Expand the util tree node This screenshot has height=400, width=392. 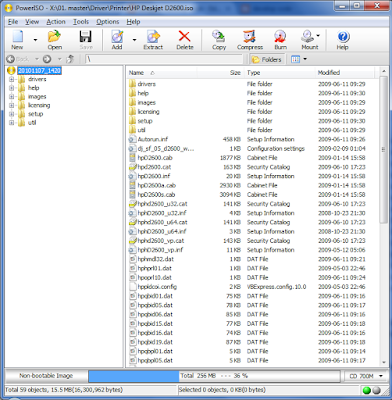[12, 123]
